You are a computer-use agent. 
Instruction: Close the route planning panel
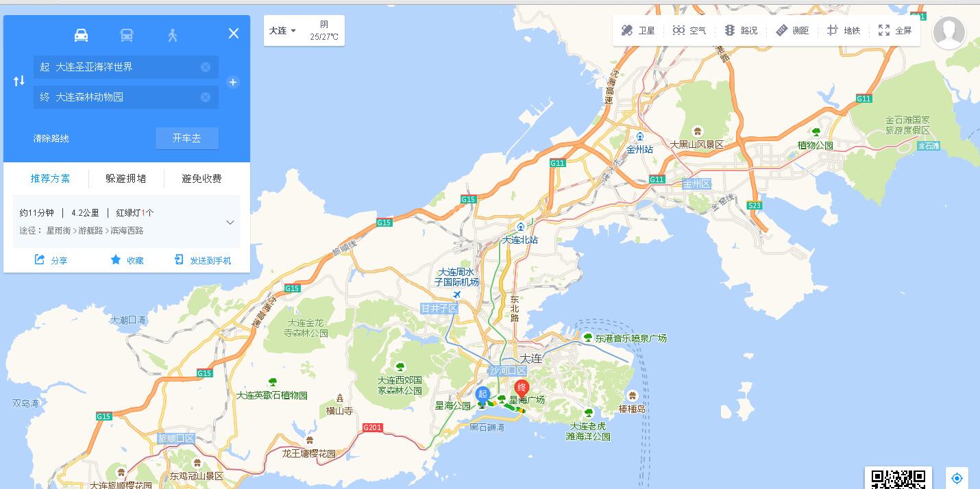click(234, 34)
